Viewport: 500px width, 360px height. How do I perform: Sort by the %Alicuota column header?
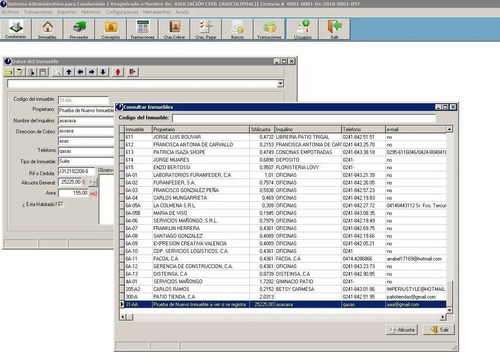pos(262,129)
